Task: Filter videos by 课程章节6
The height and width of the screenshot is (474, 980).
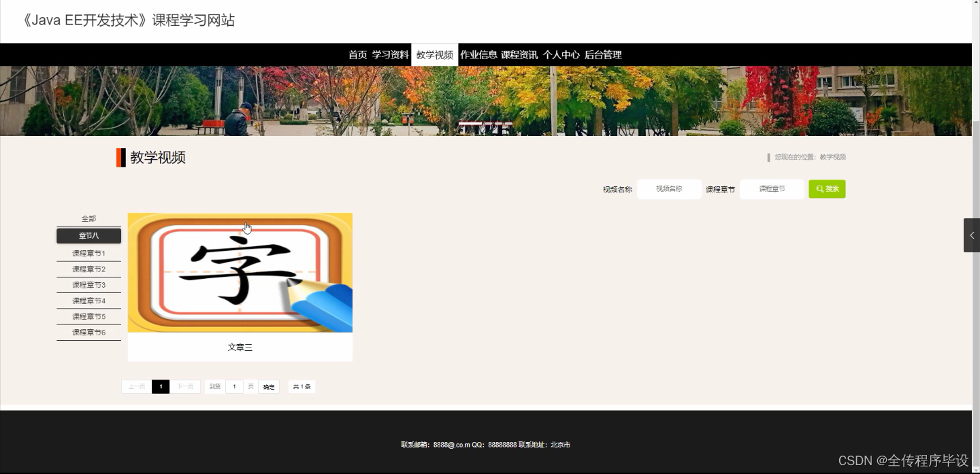Action: pos(88,332)
